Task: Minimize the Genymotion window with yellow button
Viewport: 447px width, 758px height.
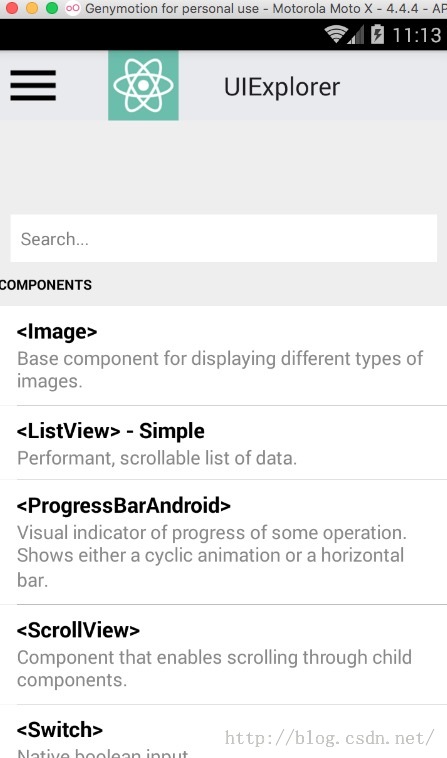Action: coord(32,8)
